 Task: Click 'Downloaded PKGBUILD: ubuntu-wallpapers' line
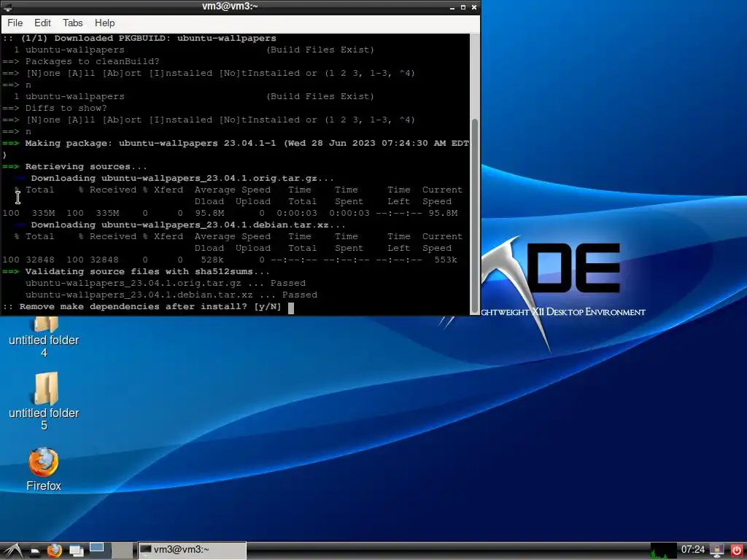coord(165,38)
